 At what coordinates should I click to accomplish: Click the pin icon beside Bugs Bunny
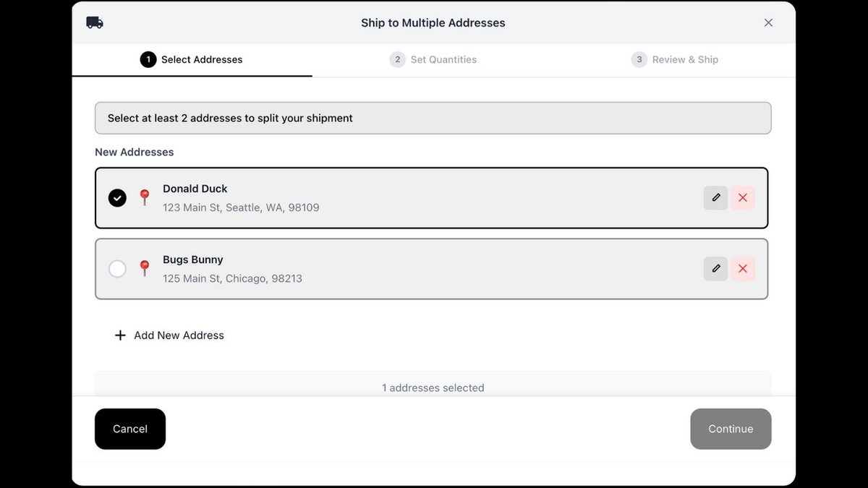145,268
